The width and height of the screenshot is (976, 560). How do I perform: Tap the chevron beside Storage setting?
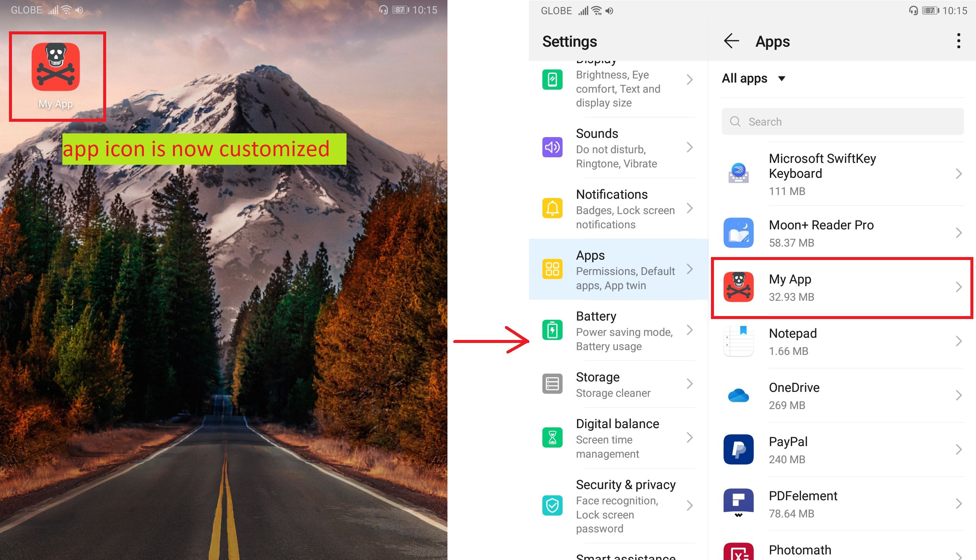690,384
